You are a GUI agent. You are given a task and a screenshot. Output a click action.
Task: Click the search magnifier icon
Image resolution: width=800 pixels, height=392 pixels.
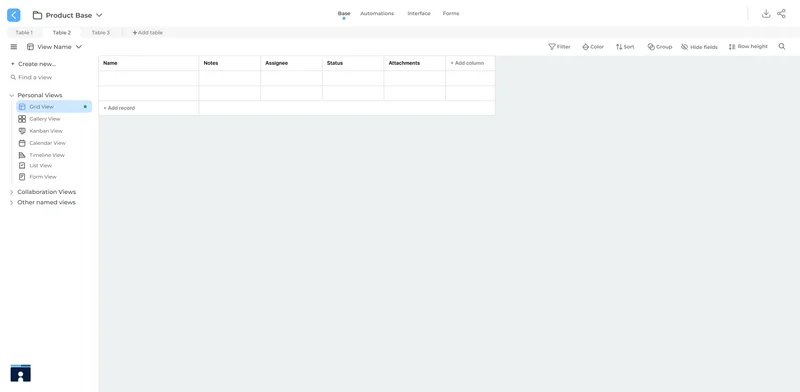click(x=782, y=46)
